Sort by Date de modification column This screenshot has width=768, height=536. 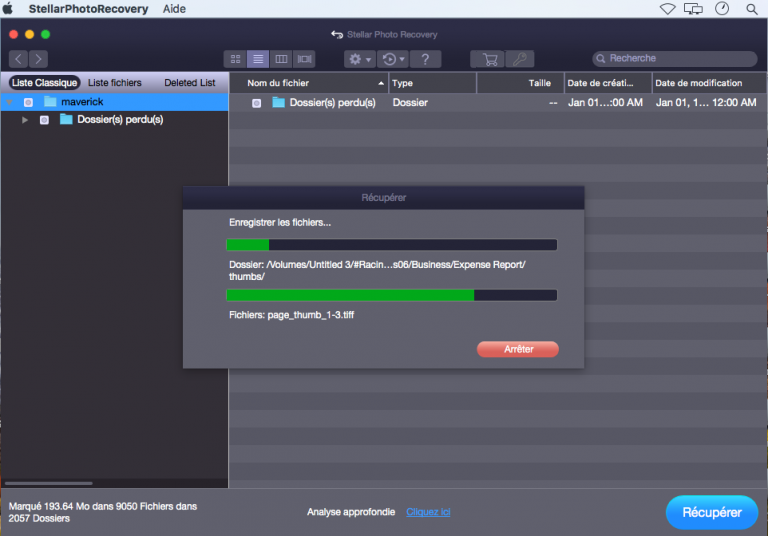click(x=710, y=83)
